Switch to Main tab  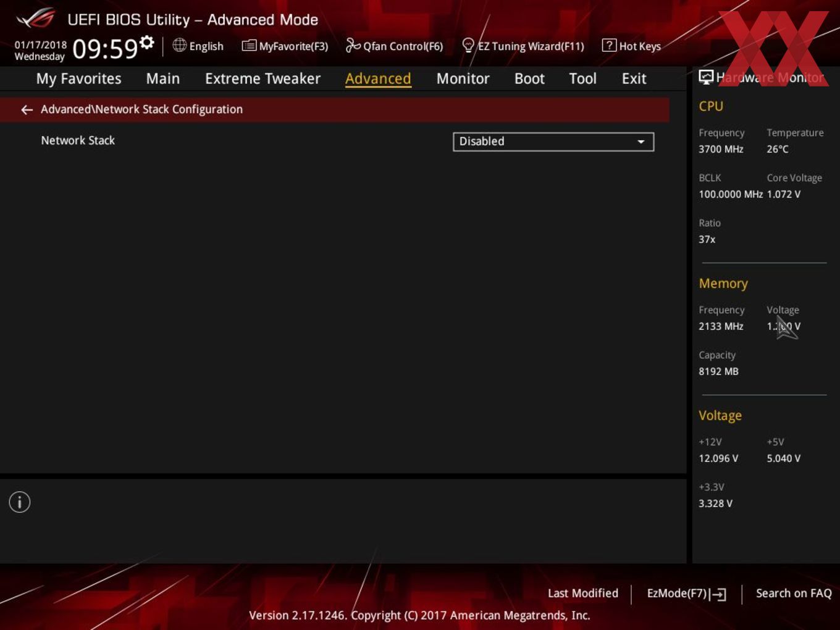pyautogui.click(x=163, y=78)
